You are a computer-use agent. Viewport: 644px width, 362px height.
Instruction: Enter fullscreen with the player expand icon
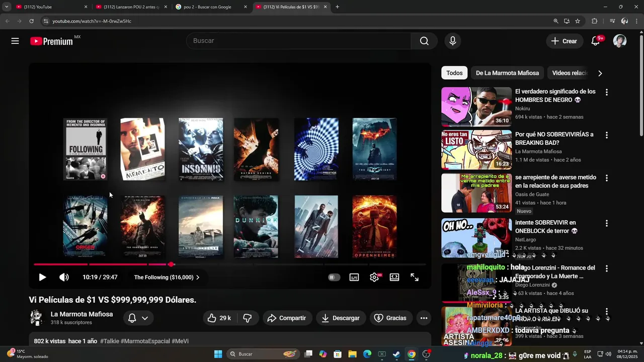pos(415,277)
